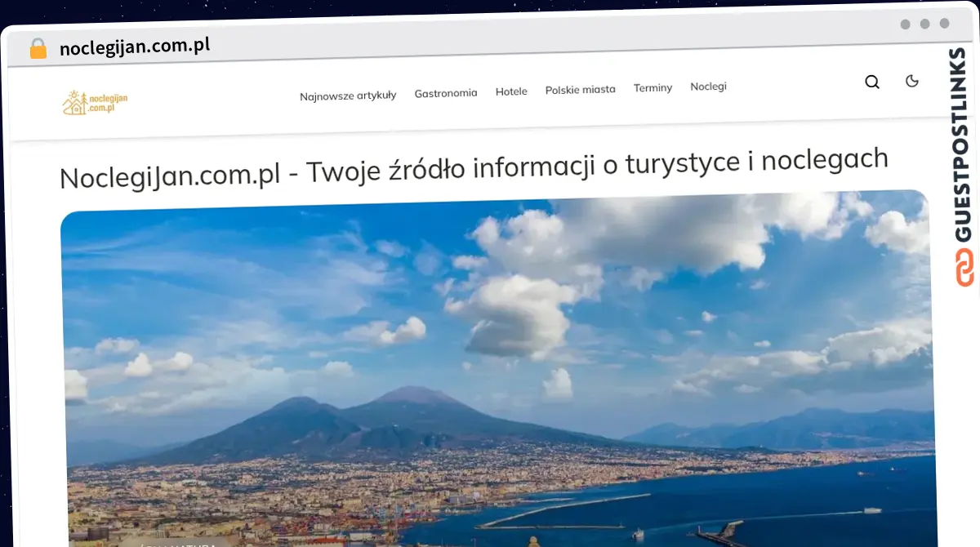Viewport: 980px width, 547px height.
Task: Open the Noclegi menu item
Action: [708, 86]
